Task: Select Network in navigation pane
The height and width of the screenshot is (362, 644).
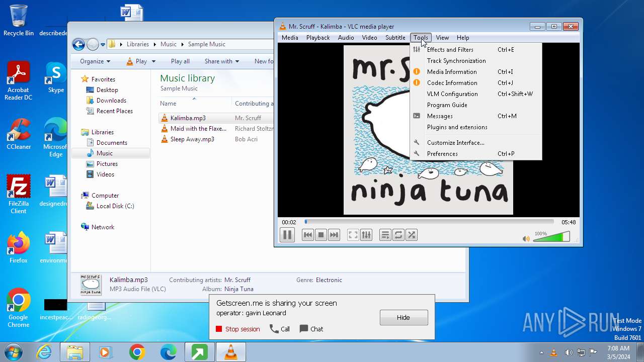Action: pos(103,227)
